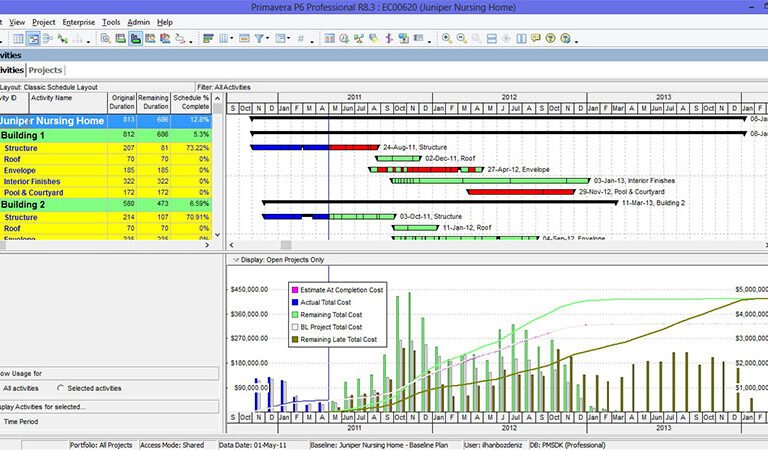Image resolution: width=768 pixels, height=450 pixels.
Task: Sort by the Original Duration column header
Action: [x=121, y=103]
